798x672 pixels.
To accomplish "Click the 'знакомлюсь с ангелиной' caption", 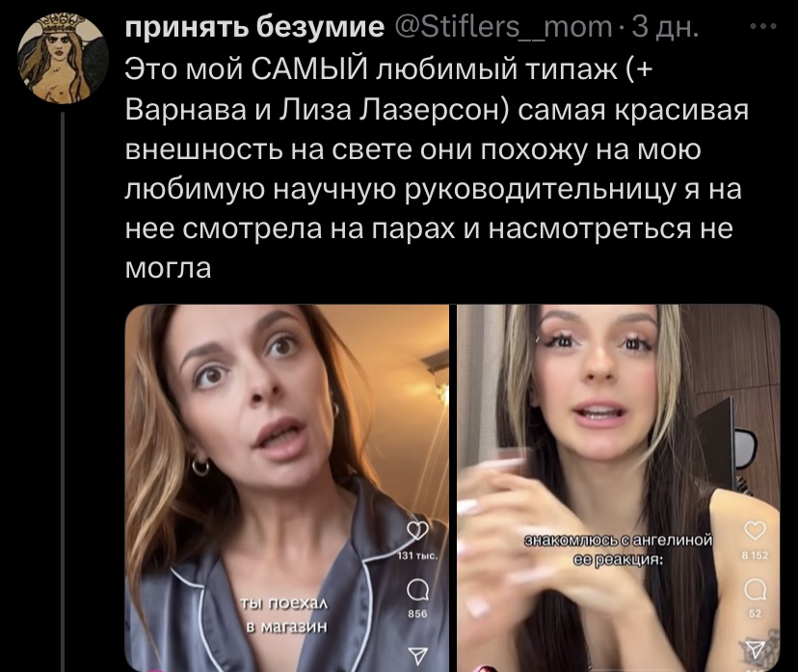I will pos(619,550).
